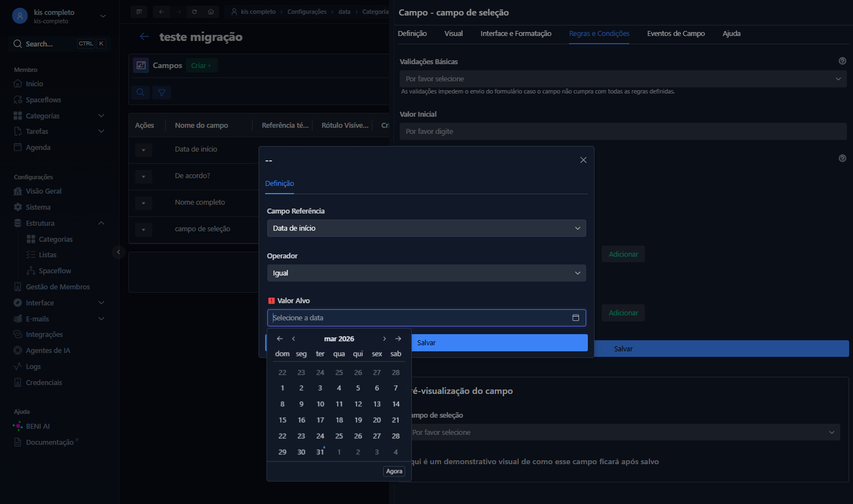Click help icon beside Validações Básicas
Screen dimensions: 853x504
pyautogui.click(x=842, y=61)
